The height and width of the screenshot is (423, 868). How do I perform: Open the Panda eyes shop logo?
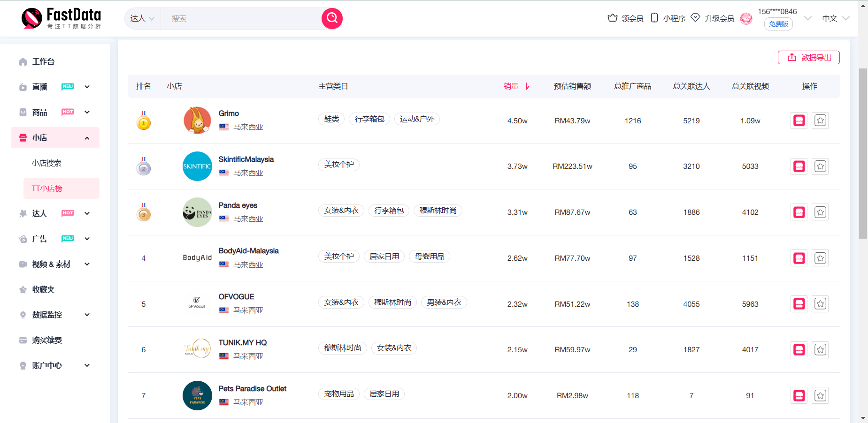pos(197,212)
